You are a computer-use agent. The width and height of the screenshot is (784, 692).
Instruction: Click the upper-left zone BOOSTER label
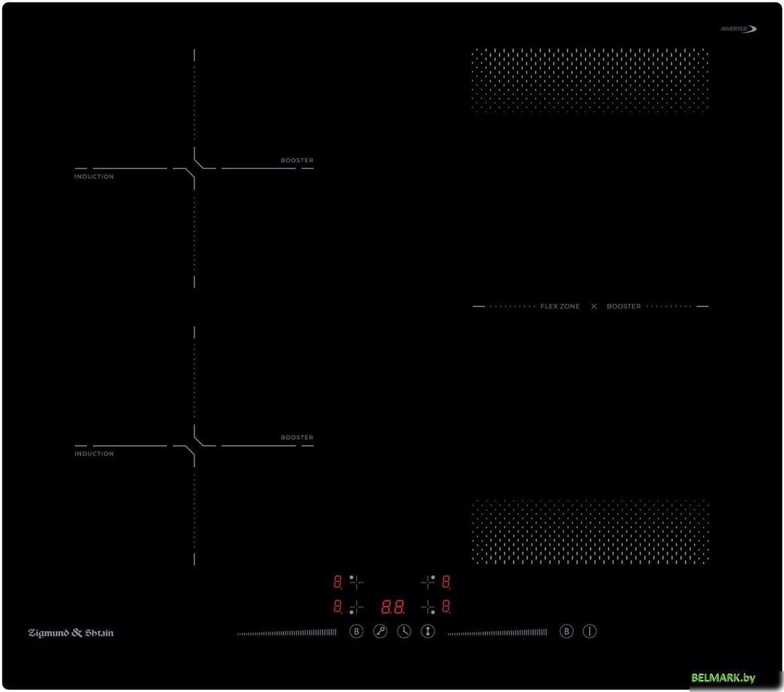tap(297, 160)
